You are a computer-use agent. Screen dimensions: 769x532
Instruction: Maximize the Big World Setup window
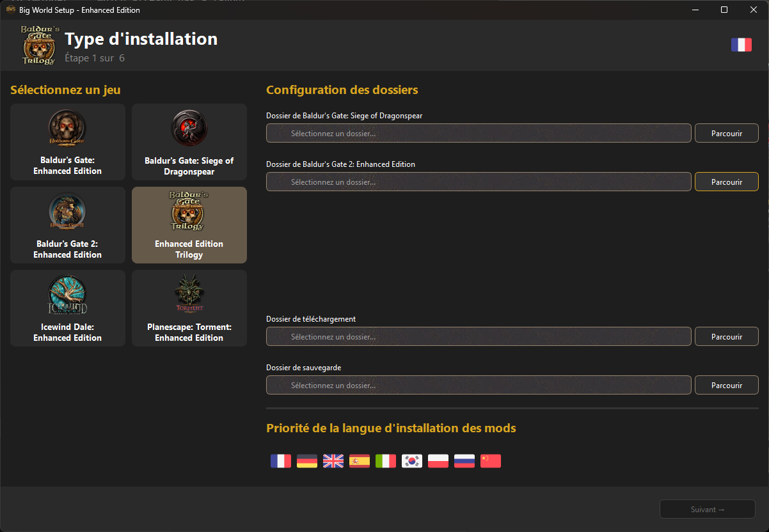(724, 10)
